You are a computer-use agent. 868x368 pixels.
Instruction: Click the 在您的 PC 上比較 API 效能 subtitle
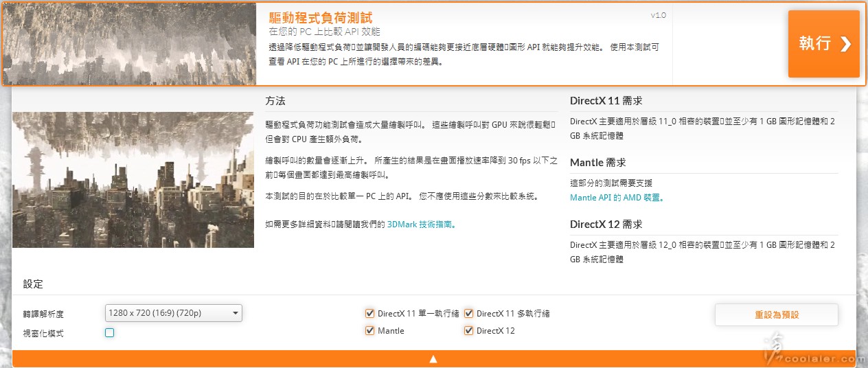[x=324, y=32]
